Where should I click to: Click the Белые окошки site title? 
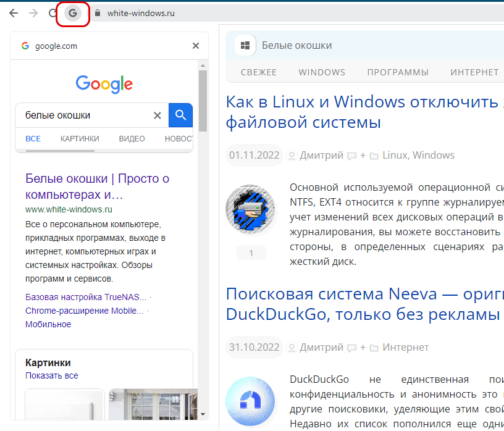pos(296,45)
